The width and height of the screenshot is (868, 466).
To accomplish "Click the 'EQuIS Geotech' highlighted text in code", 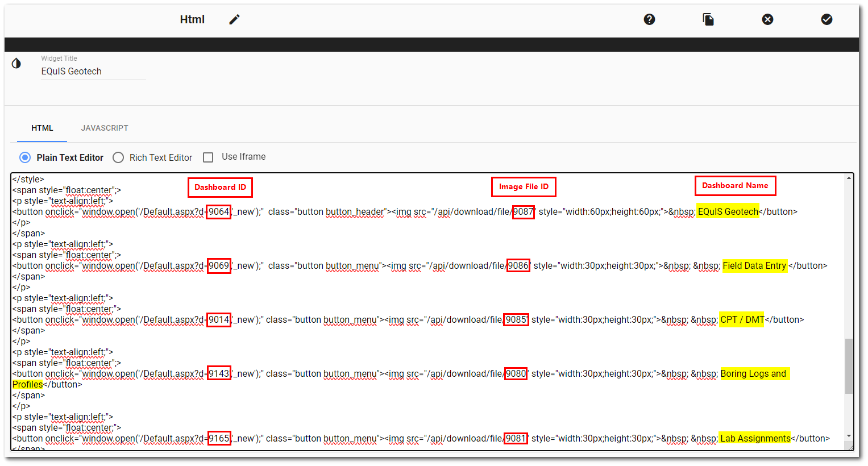I will (x=728, y=211).
